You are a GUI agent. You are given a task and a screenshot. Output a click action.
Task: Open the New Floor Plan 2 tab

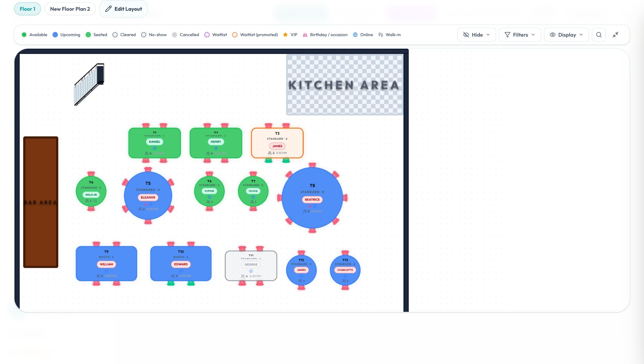(70, 9)
